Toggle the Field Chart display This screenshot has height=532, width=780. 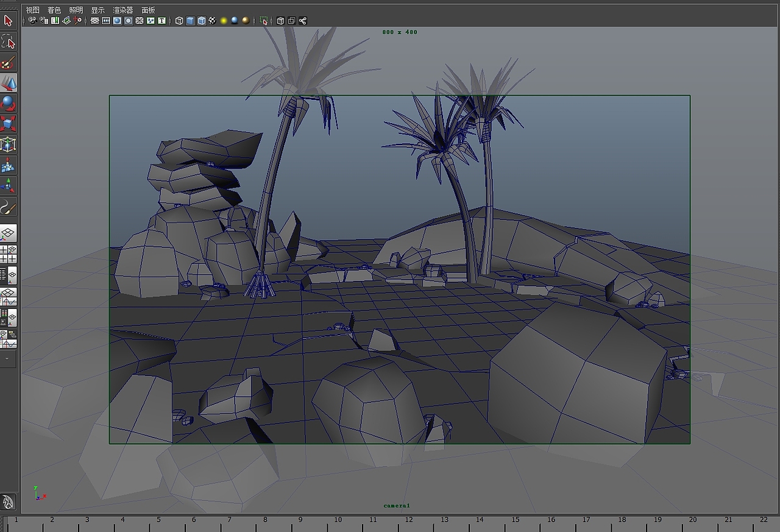point(139,21)
